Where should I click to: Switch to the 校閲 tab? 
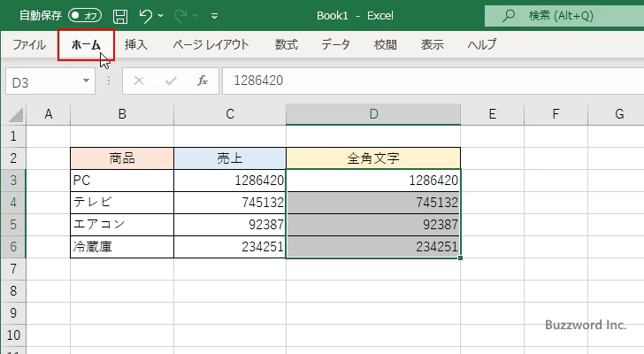click(x=386, y=44)
